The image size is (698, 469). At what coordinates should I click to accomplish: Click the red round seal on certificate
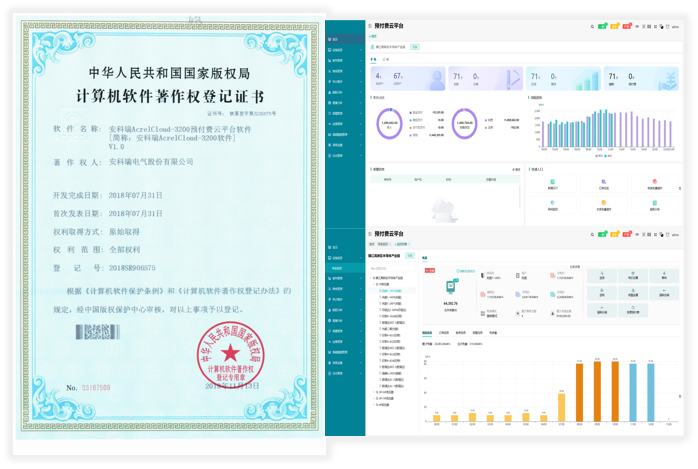tap(231, 353)
